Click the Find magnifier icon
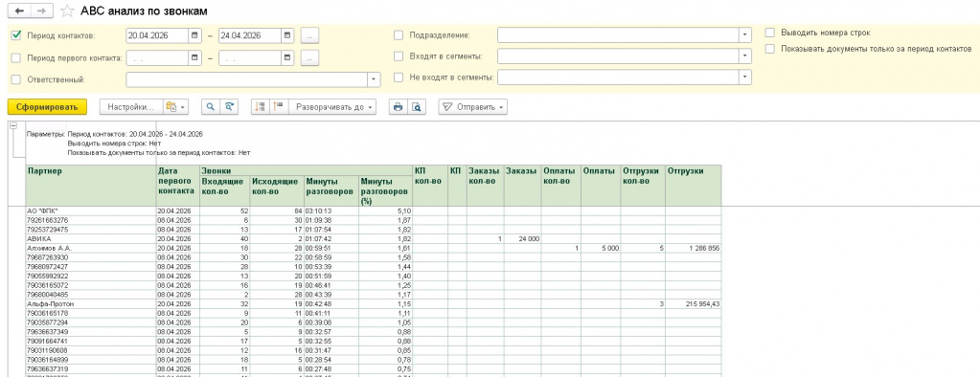 click(211, 107)
